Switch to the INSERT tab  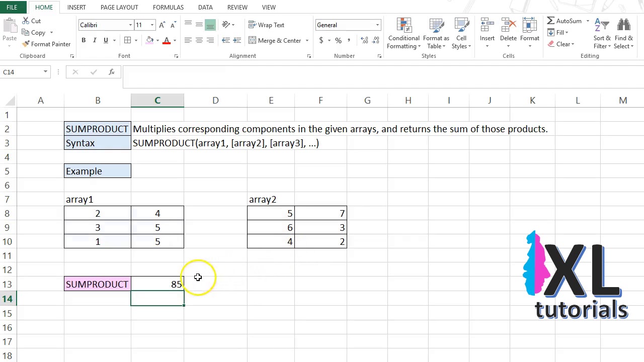click(76, 7)
